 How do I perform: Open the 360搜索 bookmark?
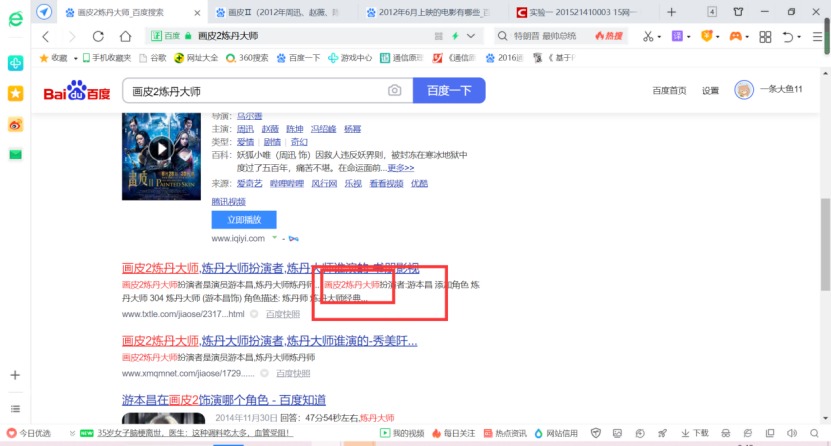pos(247,58)
